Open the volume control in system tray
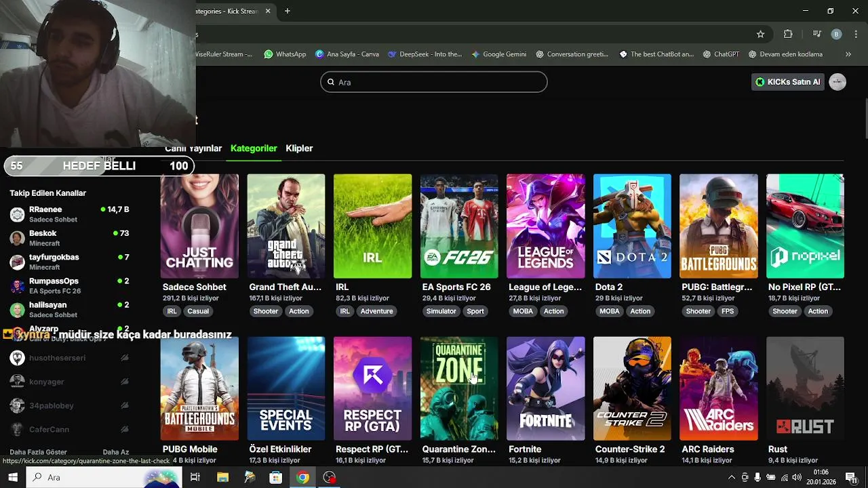 pyautogui.click(x=797, y=478)
